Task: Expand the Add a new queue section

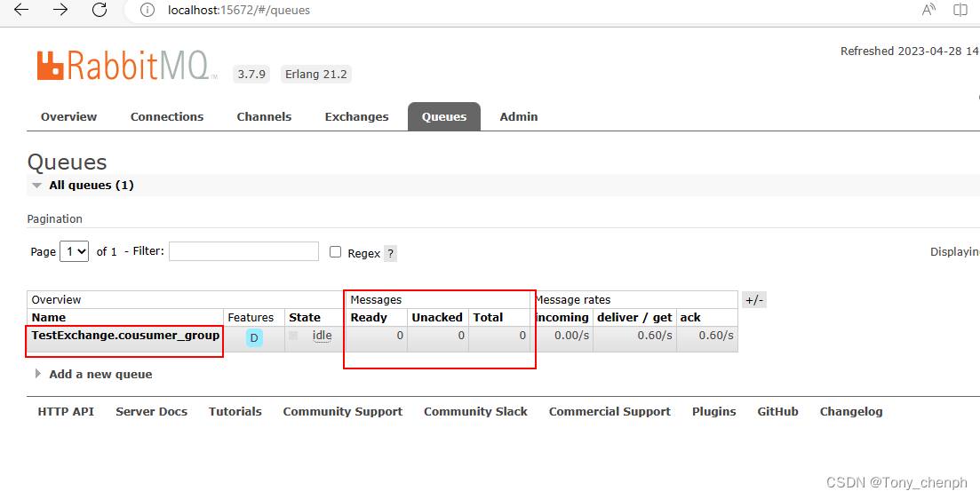Action: 94,374
